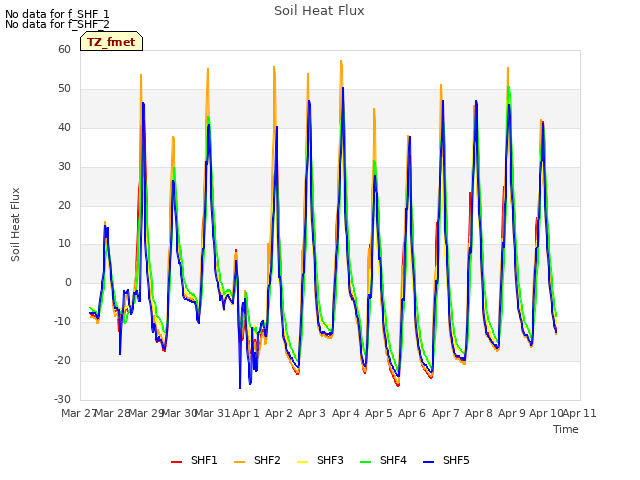Click the -30 y-axis tick label

(x=63, y=399)
